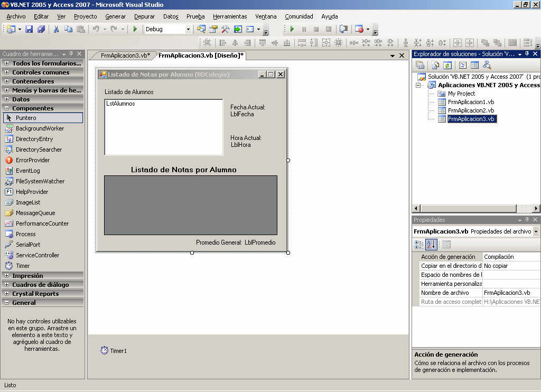Click the Copy icon in the toolbar
Viewport: 541px width, 392px height.
68,30
